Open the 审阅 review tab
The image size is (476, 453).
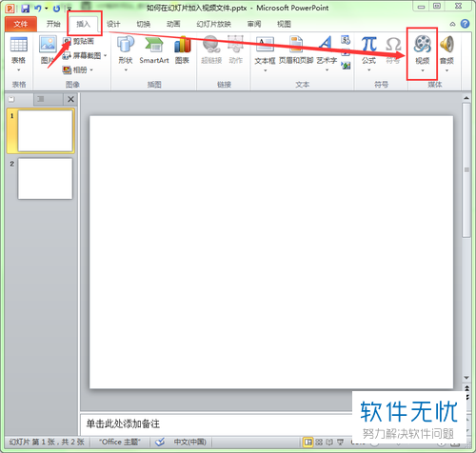pos(254,24)
